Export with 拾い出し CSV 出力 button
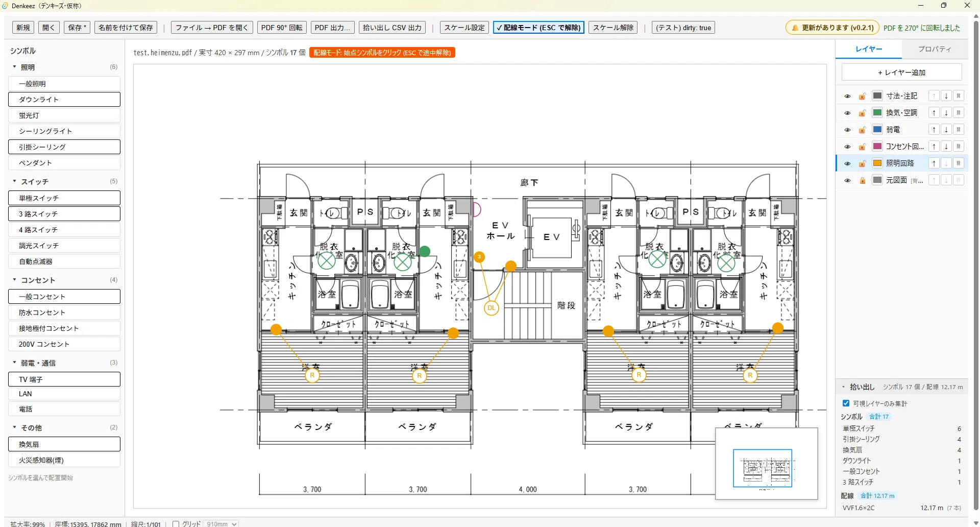 pyautogui.click(x=393, y=28)
